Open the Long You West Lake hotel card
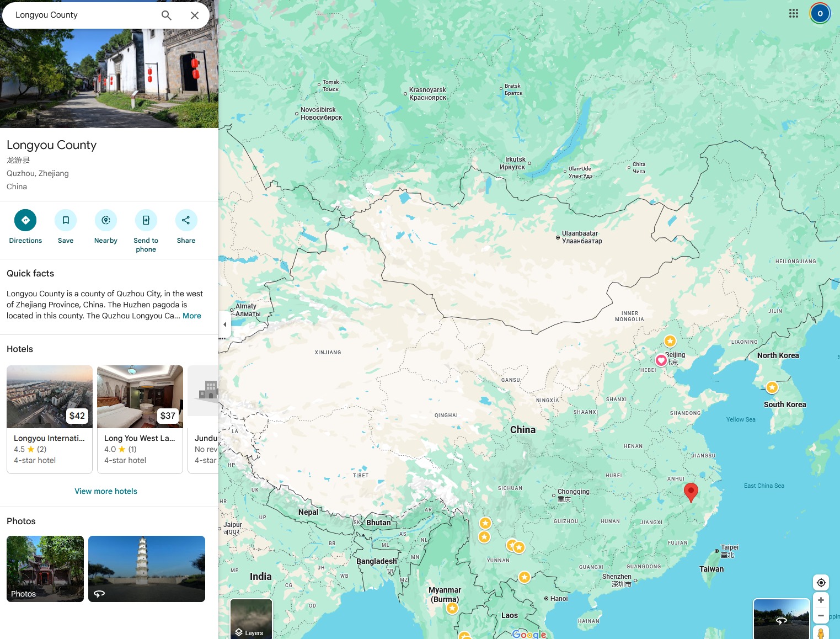840x639 pixels. (x=140, y=419)
